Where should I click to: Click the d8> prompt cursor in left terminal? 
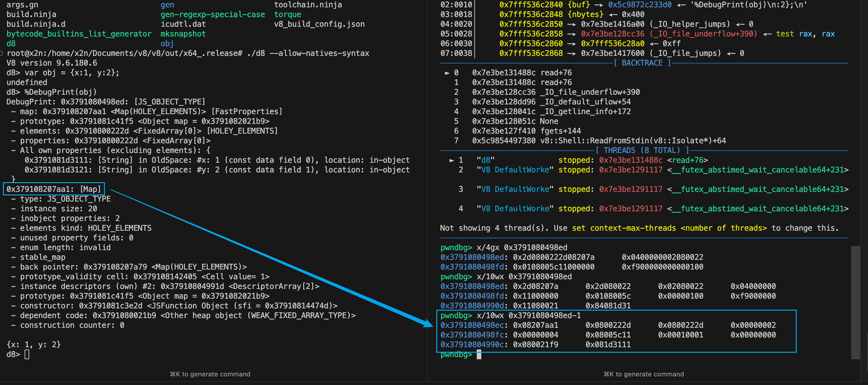click(27, 355)
